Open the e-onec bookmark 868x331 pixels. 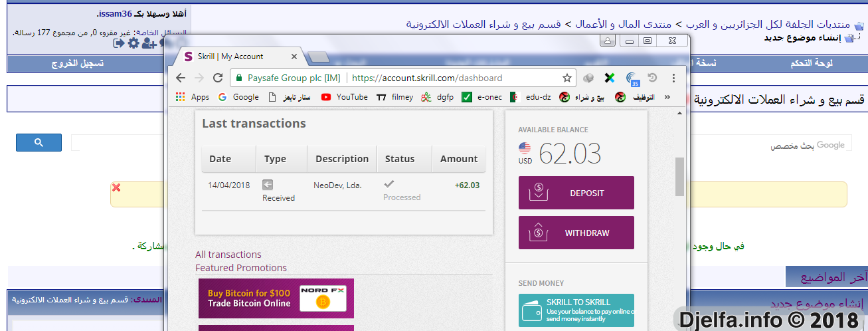[x=482, y=97]
